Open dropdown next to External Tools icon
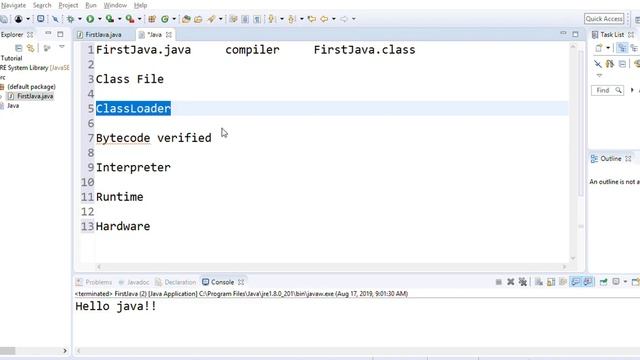This screenshot has width=640, height=360. click(139, 19)
